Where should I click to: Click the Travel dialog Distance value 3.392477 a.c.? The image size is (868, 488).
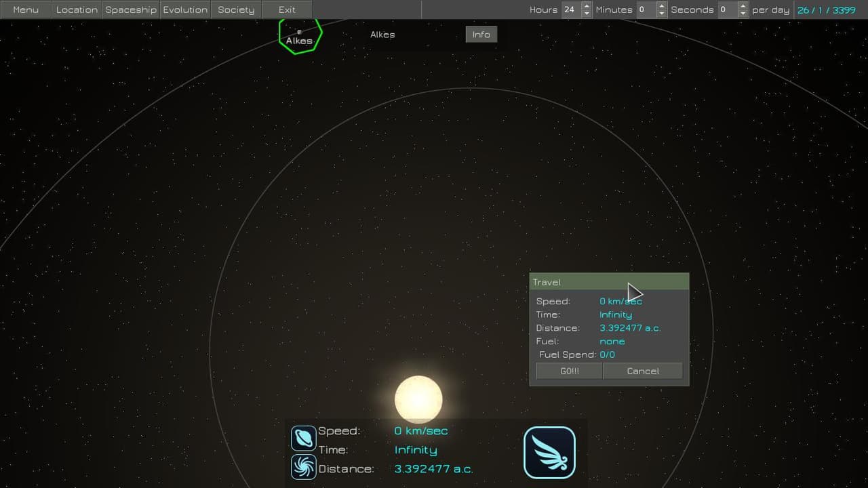[x=630, y=328]
